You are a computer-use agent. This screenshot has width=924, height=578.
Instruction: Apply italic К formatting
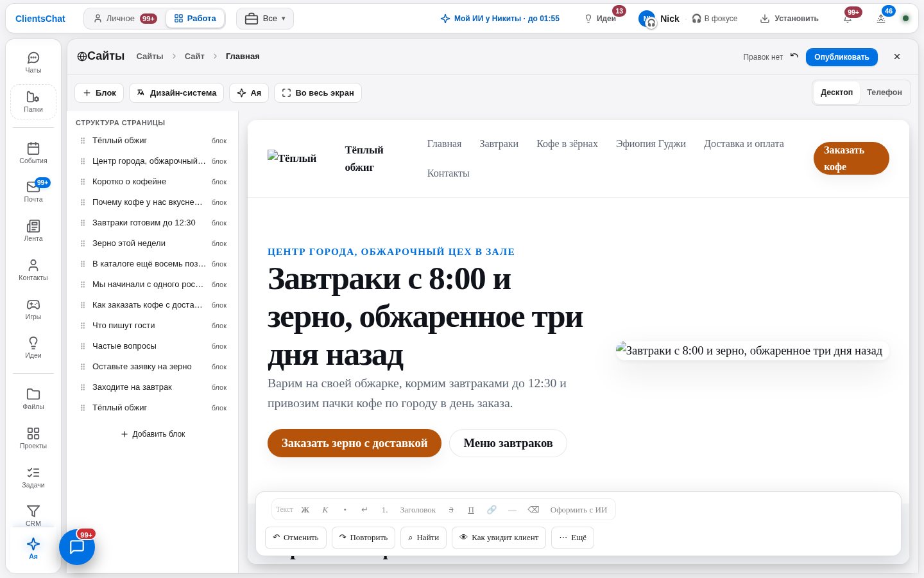tap(325, 510)
